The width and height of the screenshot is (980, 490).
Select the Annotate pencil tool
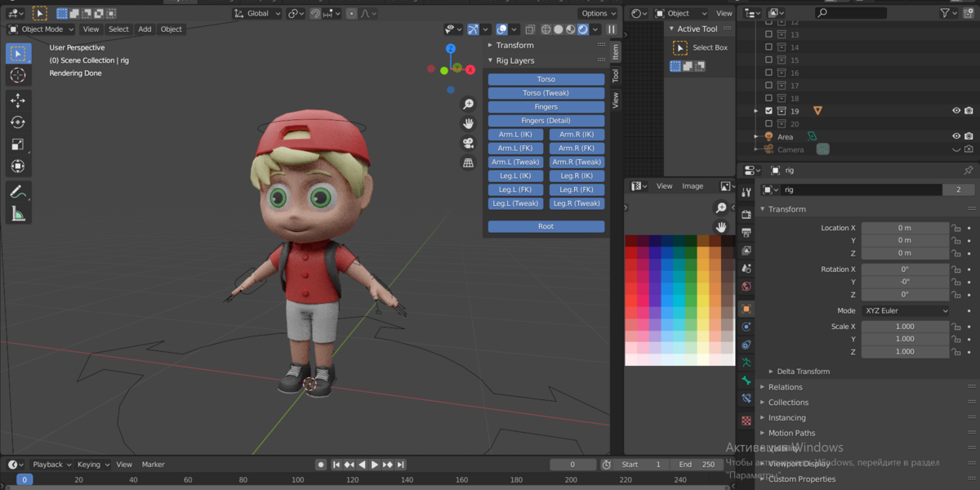[x=18, y=192]
